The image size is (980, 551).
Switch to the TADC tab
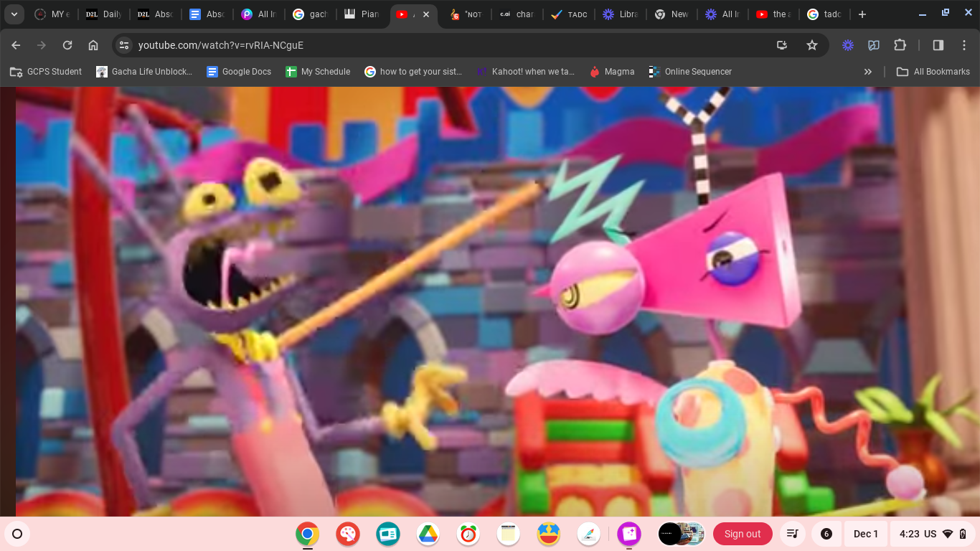coord(569,14)
